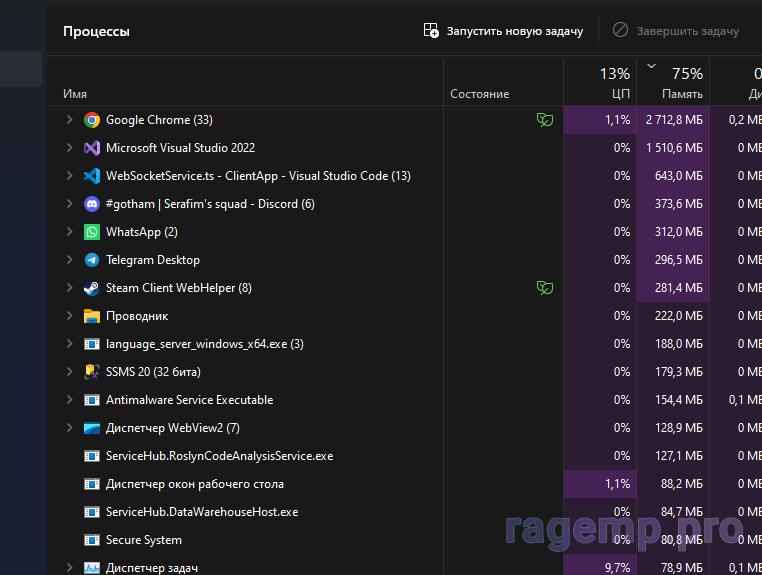Click Завершить задачу label
This screenshot has width=762, height=575.
(688, 31)
